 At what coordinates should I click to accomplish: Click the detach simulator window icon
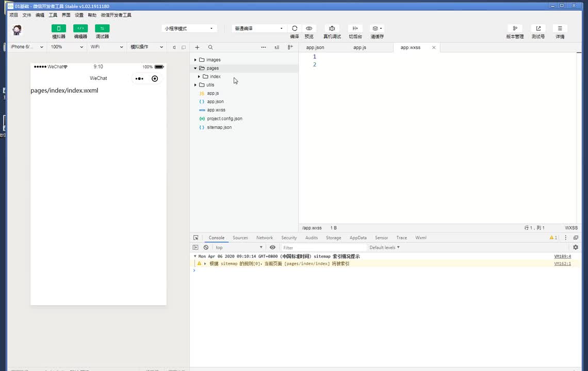click(x=184, y=47)
